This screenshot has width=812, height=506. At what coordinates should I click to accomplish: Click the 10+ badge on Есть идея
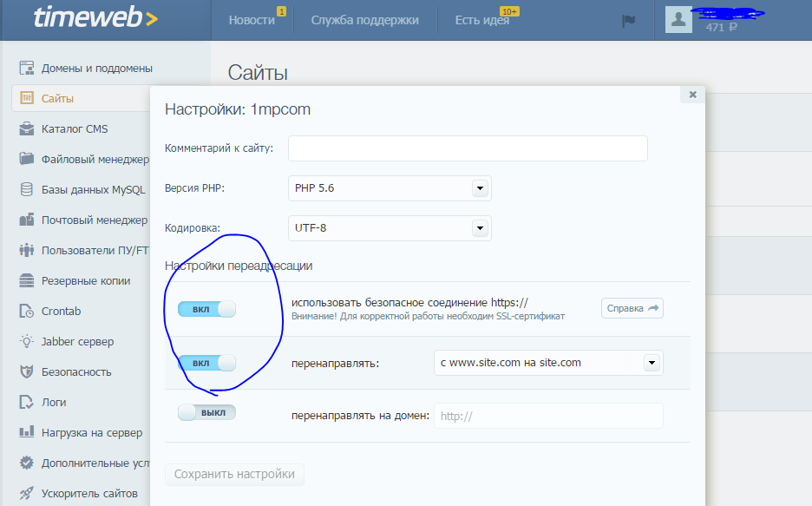(509, 11)
